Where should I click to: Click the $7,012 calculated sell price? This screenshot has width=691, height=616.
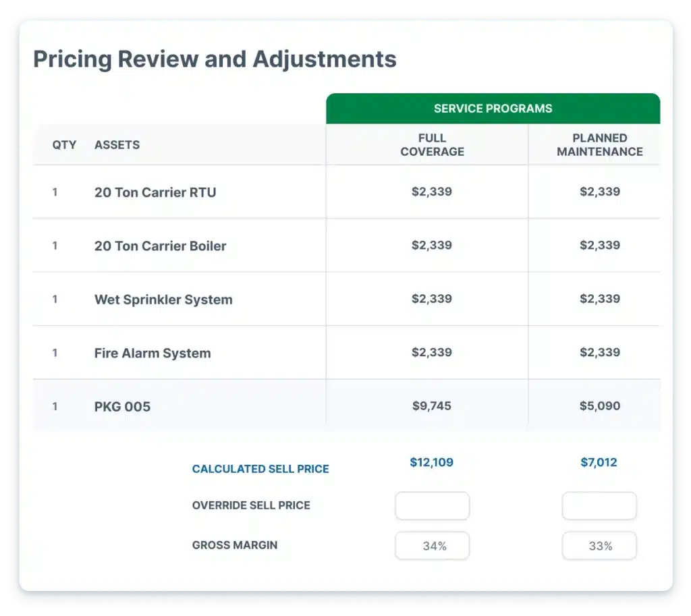coord(599,463)
